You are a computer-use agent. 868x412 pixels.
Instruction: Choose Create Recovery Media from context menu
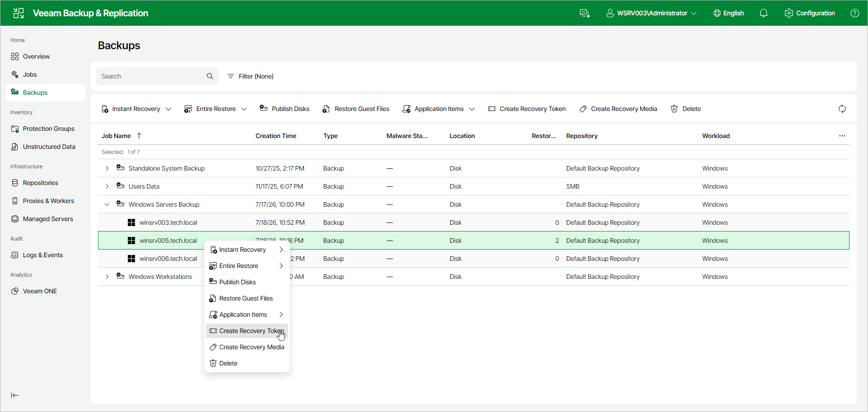(247, 347)
